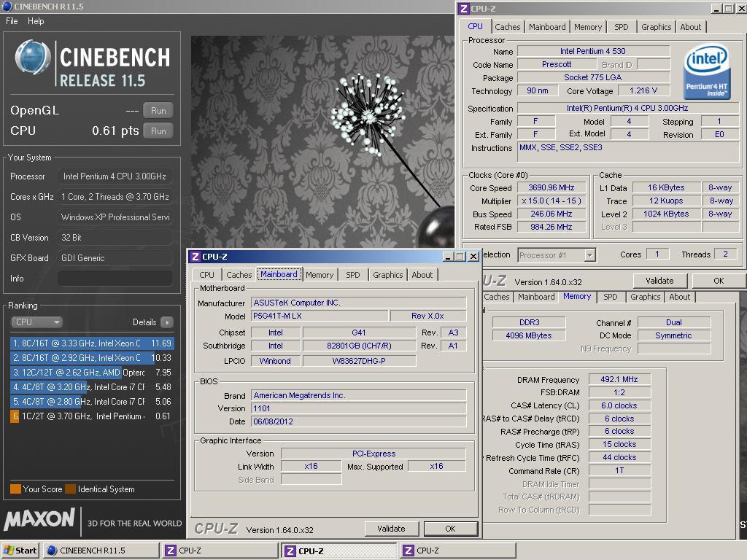Click the BIOS date value 06/08/2012
747x560 pixels.
358,421
